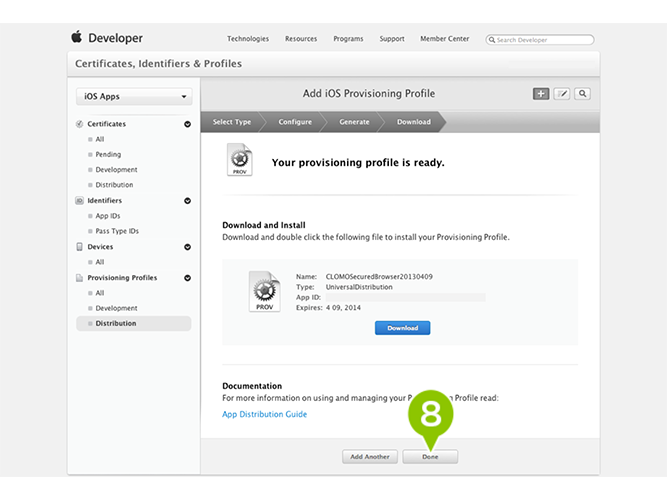Collapse the Provisioning Profiles section arrow

point(187,278)
